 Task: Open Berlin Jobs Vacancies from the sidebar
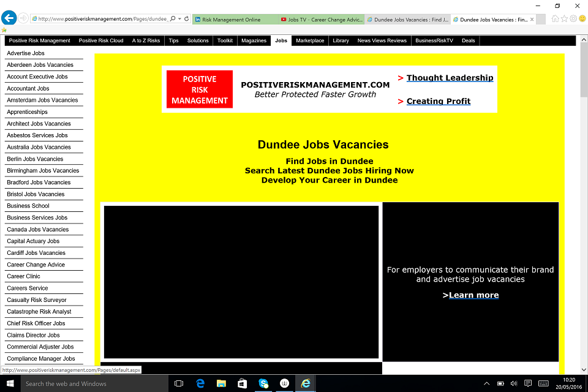click(35, 159)
